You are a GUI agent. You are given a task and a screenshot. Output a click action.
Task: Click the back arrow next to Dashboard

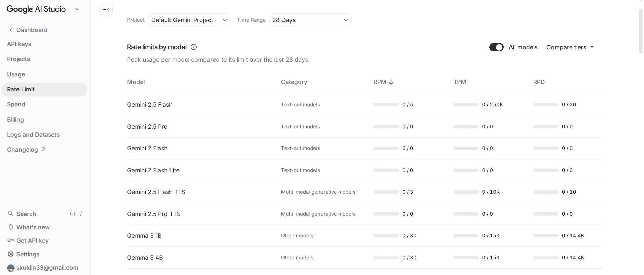click(x=11, y=30)
